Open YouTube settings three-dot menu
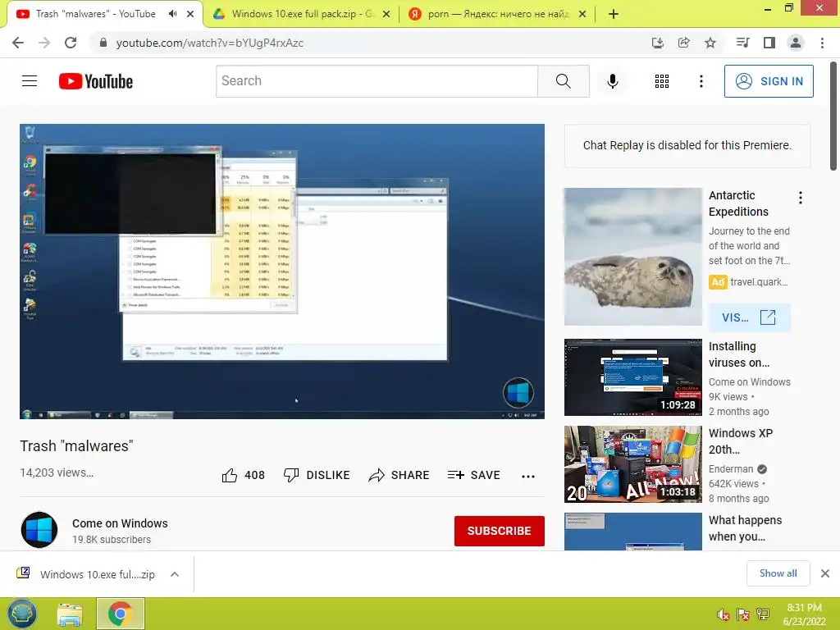This screenshot has height=630, width=840. 701,81
